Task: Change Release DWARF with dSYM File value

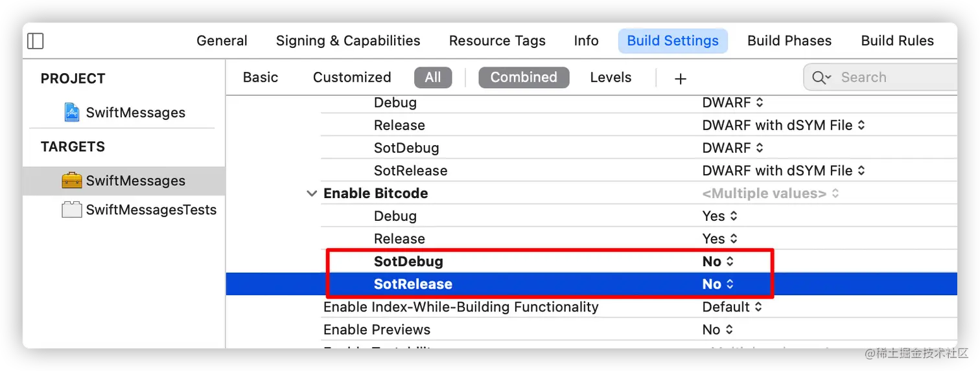Action: 784,126
